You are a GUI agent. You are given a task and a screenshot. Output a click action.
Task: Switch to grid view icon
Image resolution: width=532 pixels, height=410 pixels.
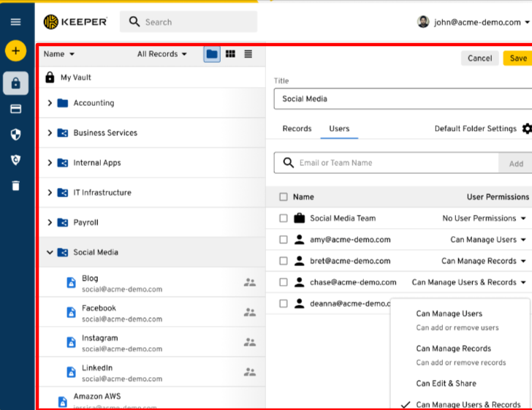click(x=230, y=54)
